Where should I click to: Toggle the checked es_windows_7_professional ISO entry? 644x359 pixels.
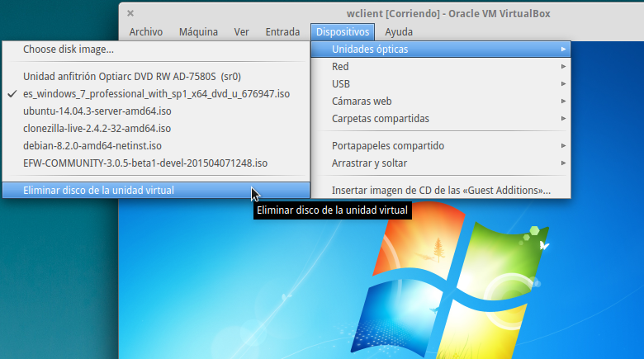[156, 93]
